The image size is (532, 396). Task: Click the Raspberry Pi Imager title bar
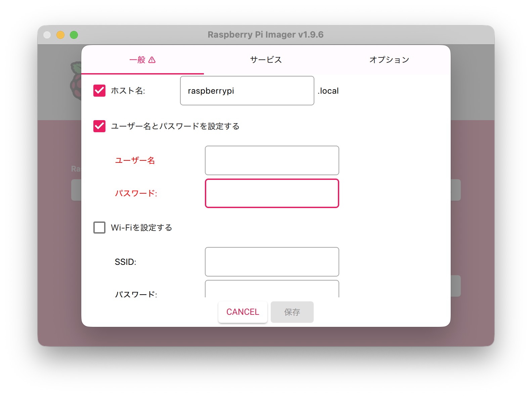265,35
